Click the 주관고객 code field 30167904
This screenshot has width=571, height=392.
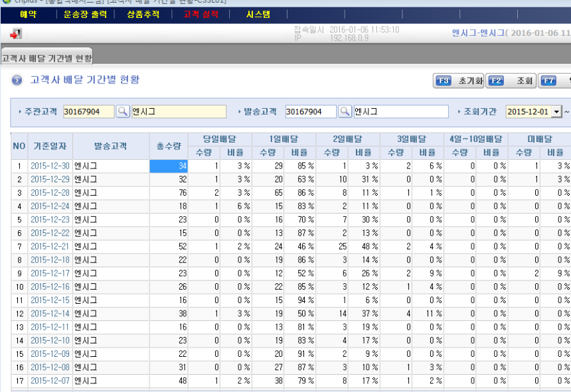[x=88, y=111]
